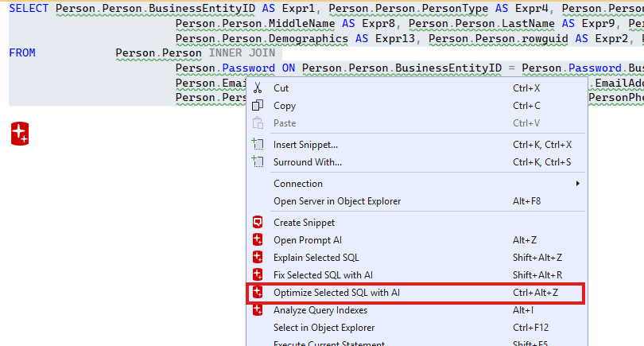Click the SELECT keyword in the editor
The image size is (644, 346).
point(29,9)
